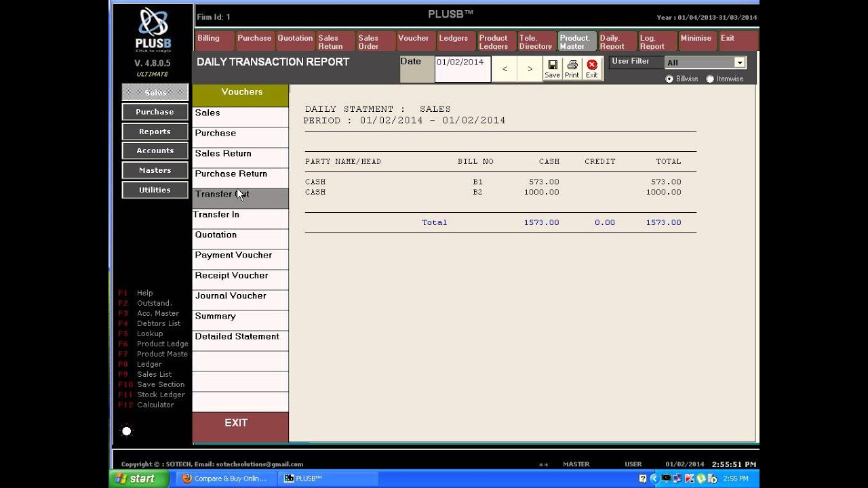Select the Itemwise radio button
The height and width of the screenshot is (488, 868).
[710, 79]
